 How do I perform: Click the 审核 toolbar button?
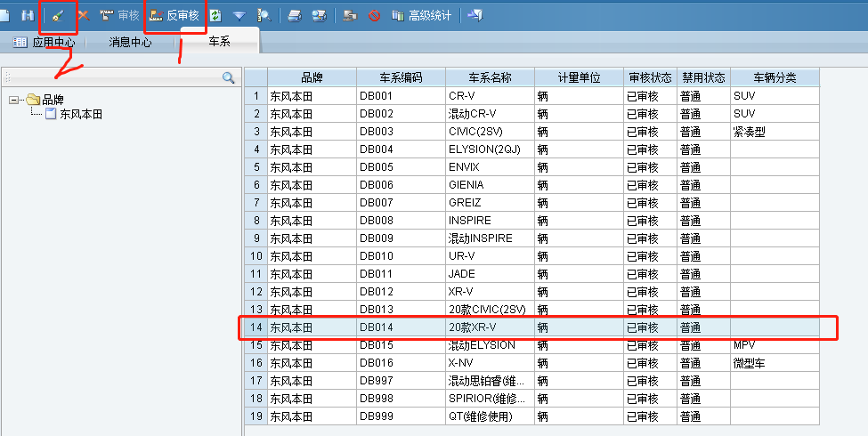point(119,15)
